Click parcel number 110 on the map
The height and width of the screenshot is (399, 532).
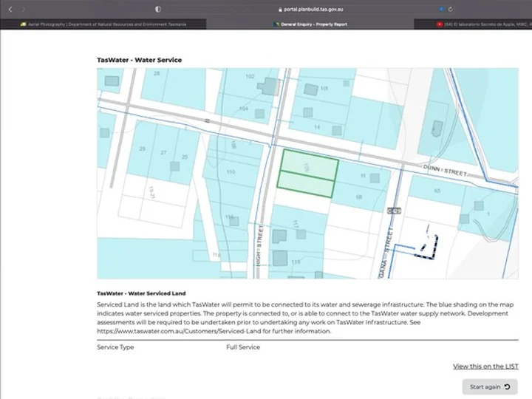[231, 172]
